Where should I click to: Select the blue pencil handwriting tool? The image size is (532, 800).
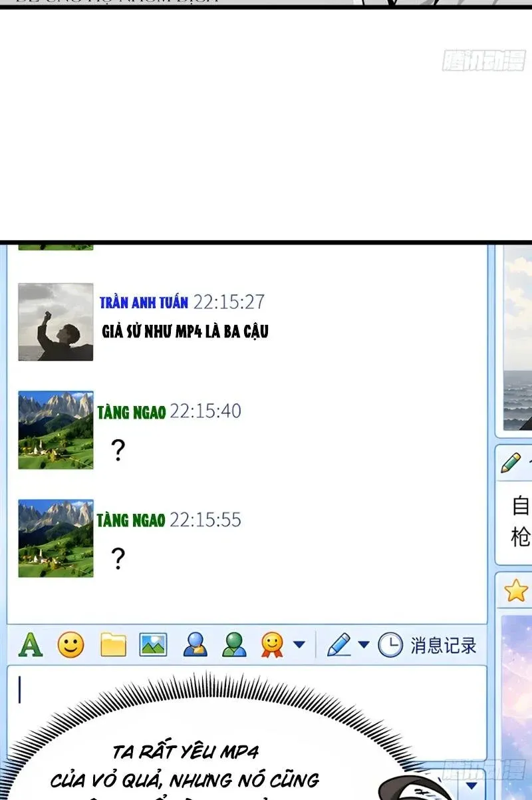(339, 644)
